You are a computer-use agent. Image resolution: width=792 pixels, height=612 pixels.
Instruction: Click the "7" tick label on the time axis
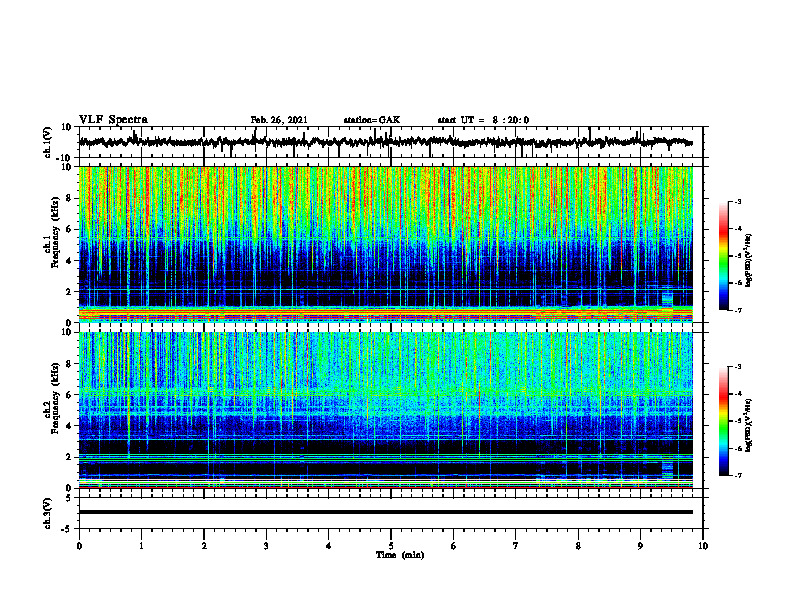(516, 546)
